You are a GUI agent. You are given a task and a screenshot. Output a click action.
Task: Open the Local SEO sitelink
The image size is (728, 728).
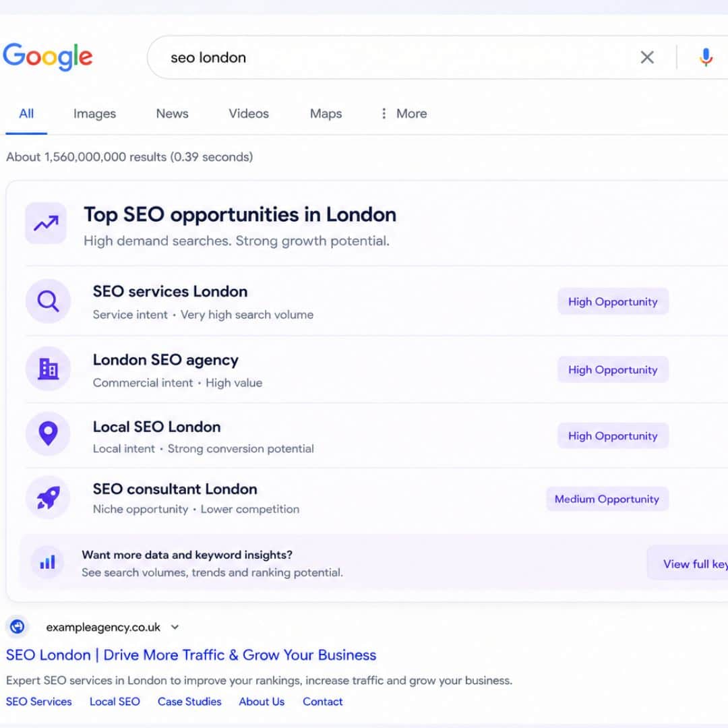point(115,702)
